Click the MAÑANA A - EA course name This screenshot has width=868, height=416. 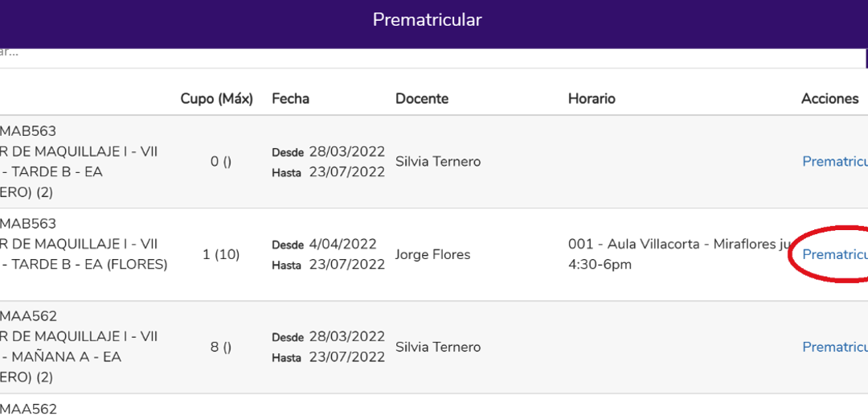coord(60,357)
